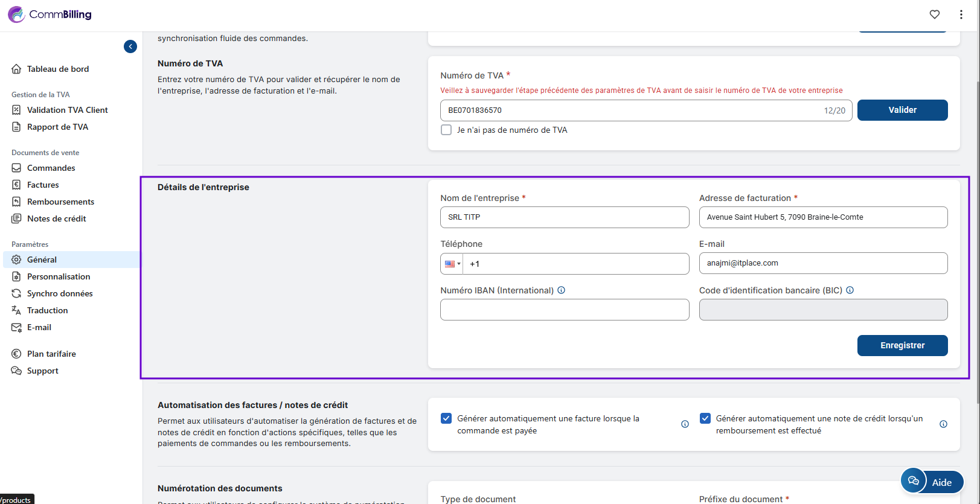This screenshot has height=504, width=980.
Task: Click the IBAN info icon
Action: (561, 290)
